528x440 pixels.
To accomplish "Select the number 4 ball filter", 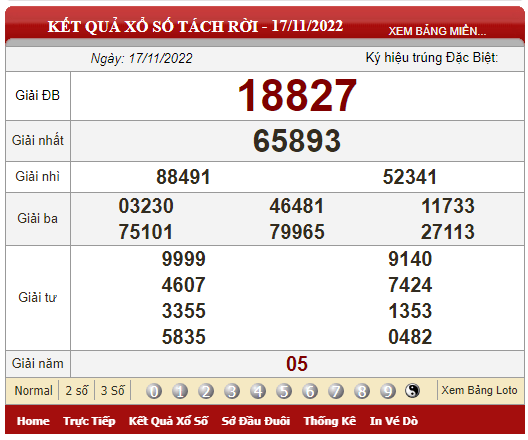I will tap(258, 391).
